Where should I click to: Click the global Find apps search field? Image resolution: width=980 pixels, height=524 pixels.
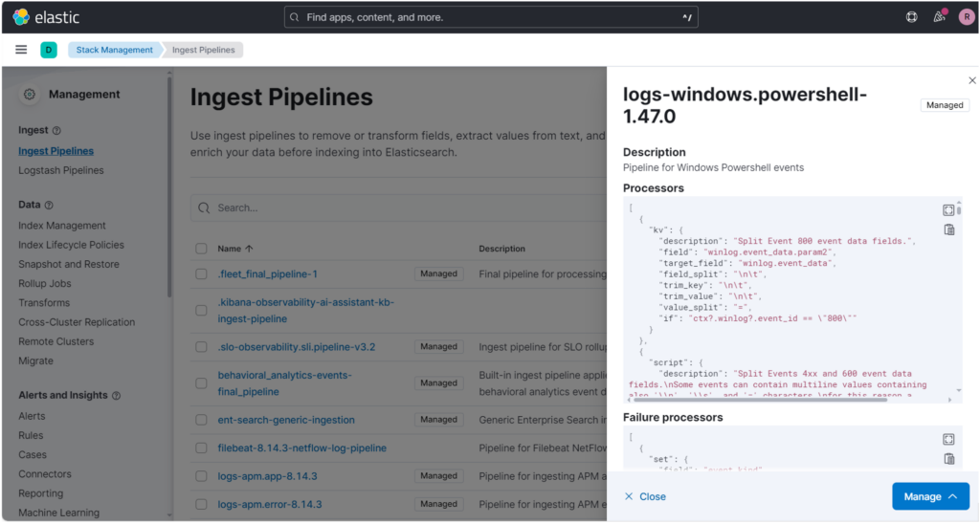click(x=491, y=17)
